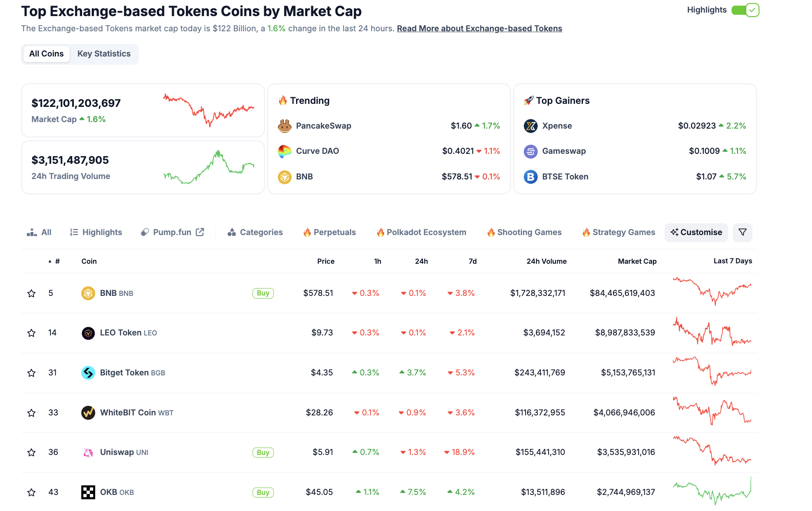Screen dimensions: 812x511
Task: Click the PancakeSwap bunny icon in Trending
Action: (x=284, y=126)
